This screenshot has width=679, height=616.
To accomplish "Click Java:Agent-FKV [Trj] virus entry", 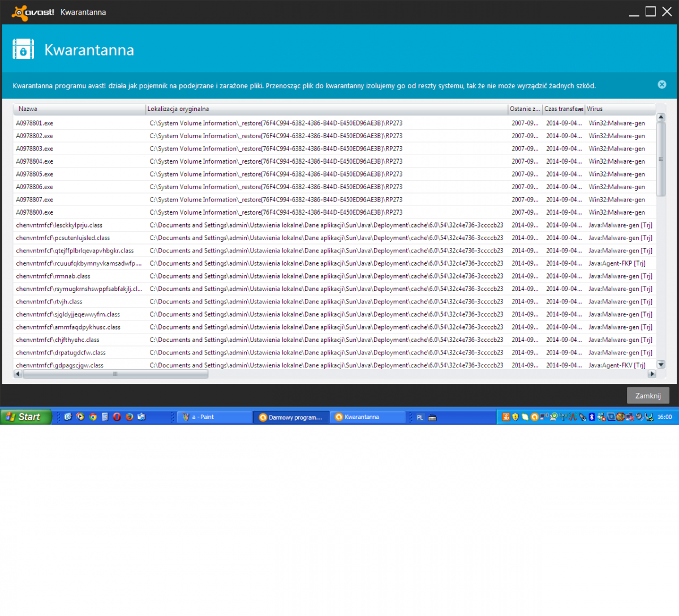I will pyautogui.click(x=617, y=365).
